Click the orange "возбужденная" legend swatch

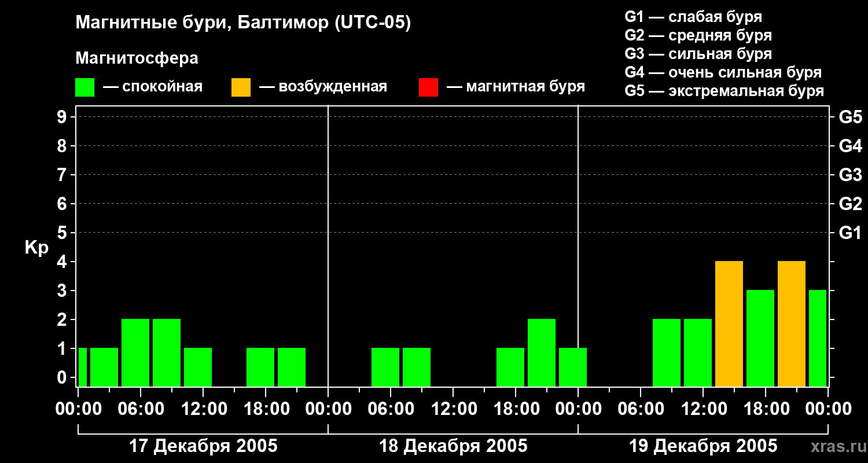(241, 87)
